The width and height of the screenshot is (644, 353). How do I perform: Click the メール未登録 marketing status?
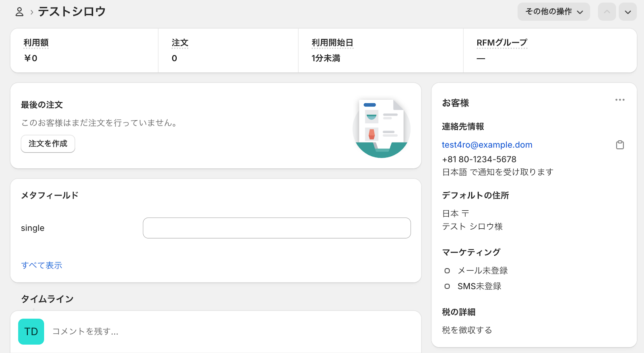coord(483,271)
